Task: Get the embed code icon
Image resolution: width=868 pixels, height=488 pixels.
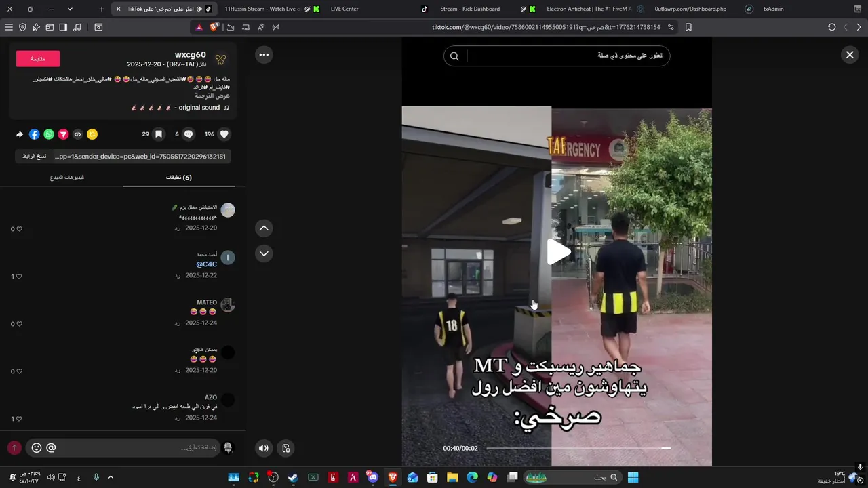Action: point(78,134)
